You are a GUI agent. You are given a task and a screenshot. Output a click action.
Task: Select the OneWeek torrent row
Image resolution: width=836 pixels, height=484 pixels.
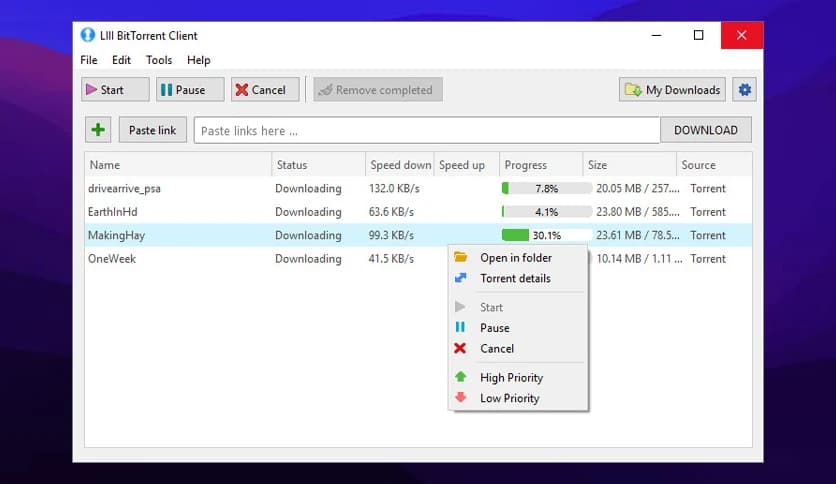pyautogui.click(x=419, y=259)
